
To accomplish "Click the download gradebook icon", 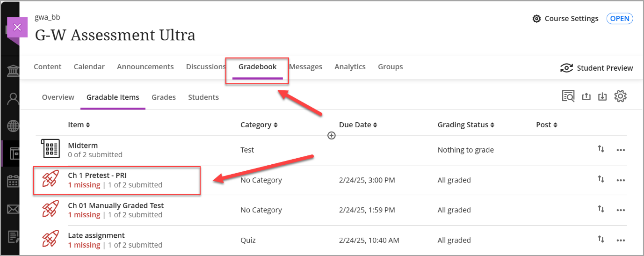I will pyautogui.click(x=602, y=96).
